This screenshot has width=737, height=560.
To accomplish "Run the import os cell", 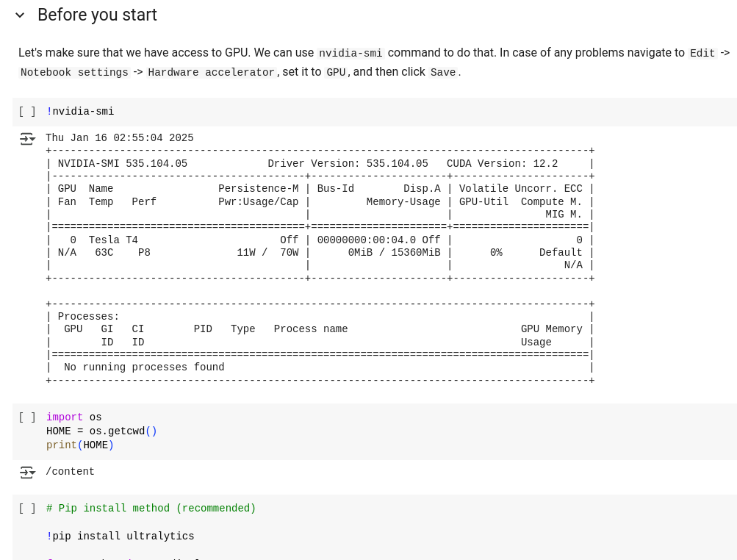I will (x=27, y=417).
